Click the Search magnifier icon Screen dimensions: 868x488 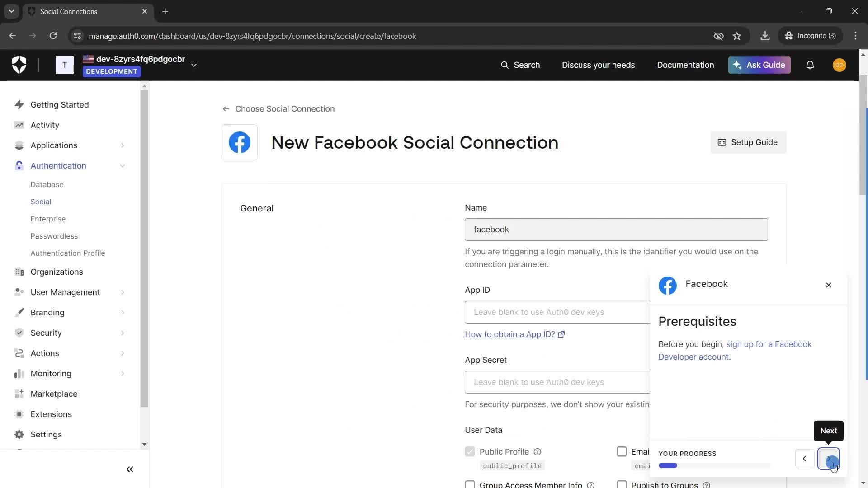point(505,65)
